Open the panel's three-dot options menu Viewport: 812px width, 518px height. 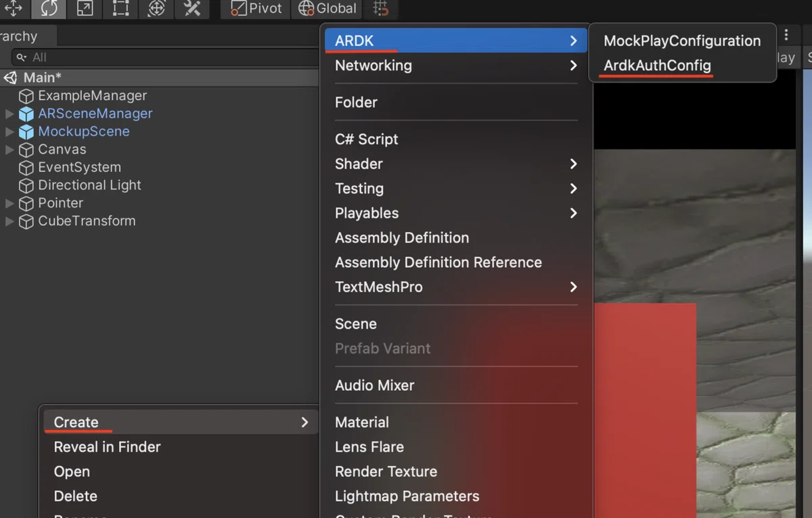786,35
